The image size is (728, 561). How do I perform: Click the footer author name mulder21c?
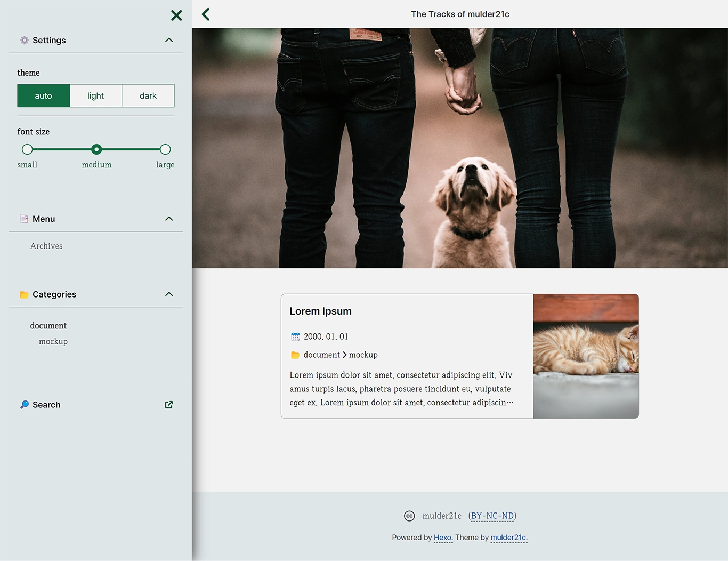pyautogui.click(x=442, y=516)
